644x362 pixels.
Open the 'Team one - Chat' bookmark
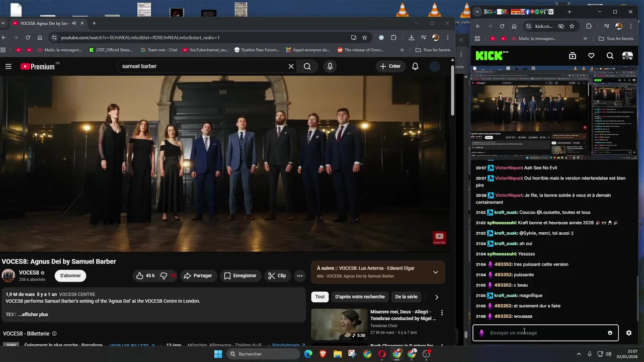pyautogui.click(x=158, y=50)
